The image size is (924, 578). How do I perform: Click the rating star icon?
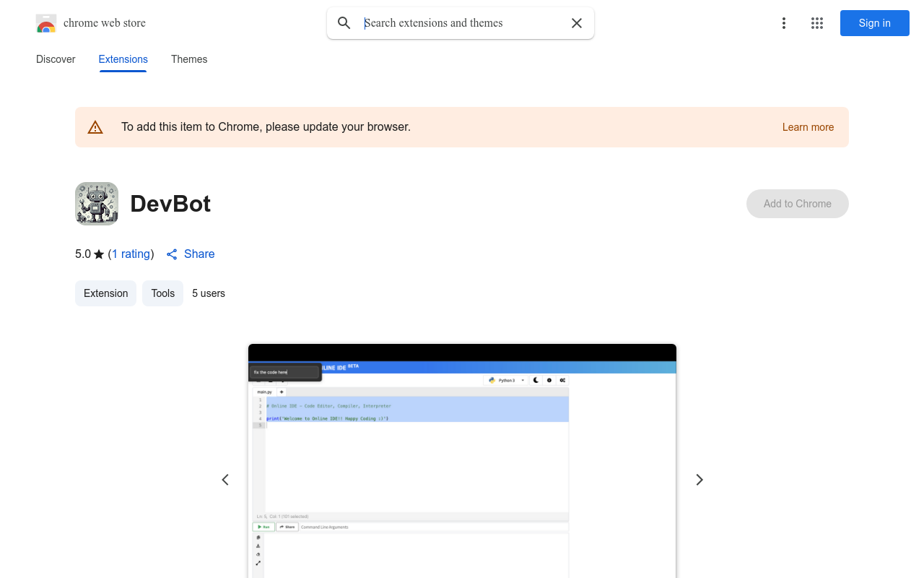99,254
